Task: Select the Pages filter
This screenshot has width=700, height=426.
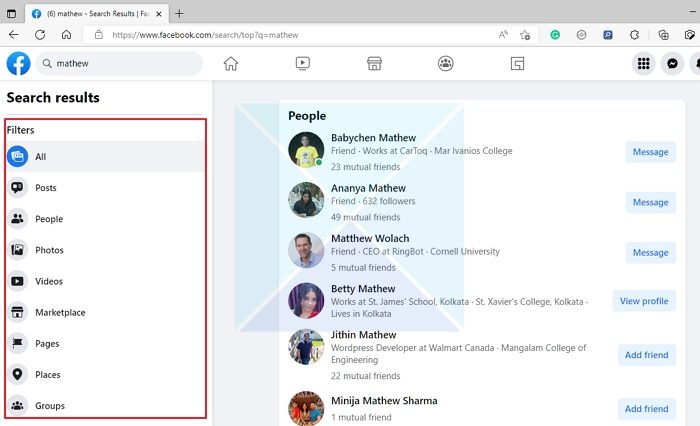Action: click(x=105, y=343)
